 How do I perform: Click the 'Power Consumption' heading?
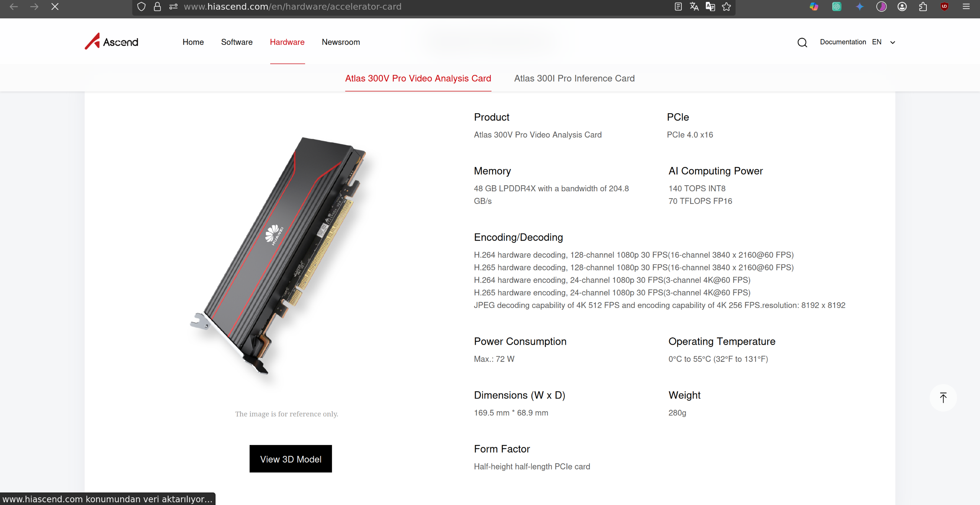tap(520, 342)
